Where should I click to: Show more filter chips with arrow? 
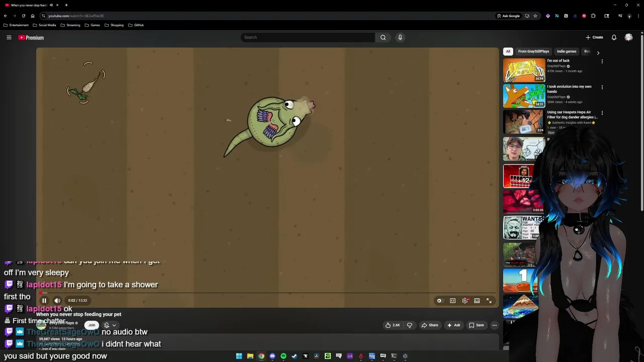pyautogui.click(x=598, y=52)
